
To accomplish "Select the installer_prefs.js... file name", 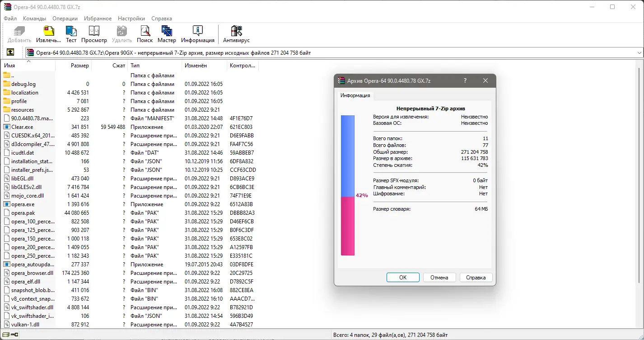I will tap(33, 170).
